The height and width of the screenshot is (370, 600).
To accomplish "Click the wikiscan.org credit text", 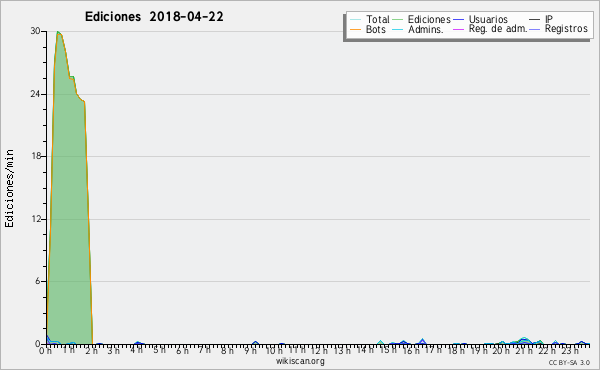I will coord(300,361).
